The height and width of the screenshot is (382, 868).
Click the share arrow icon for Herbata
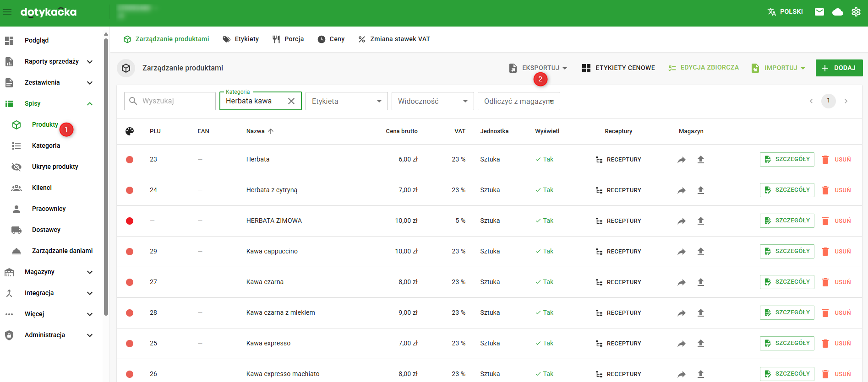click(x=682, y=160)
